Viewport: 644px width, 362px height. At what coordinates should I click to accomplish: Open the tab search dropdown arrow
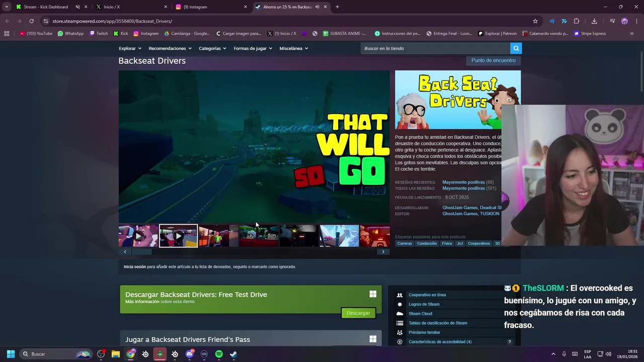[x=7, y=7]
